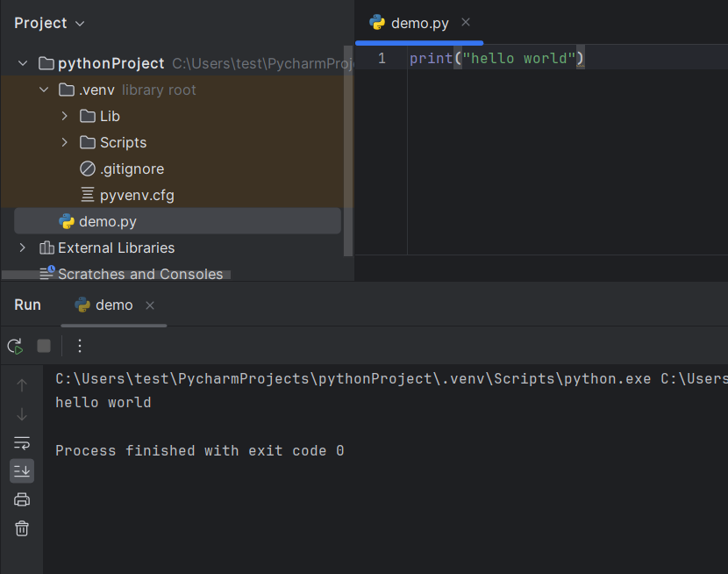Expand the Lib folder
The image size is (728, 574).
64,116
